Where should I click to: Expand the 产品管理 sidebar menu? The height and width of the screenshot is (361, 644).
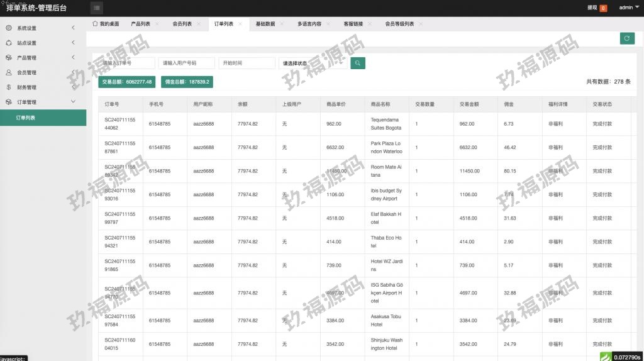tap(73, 58)
